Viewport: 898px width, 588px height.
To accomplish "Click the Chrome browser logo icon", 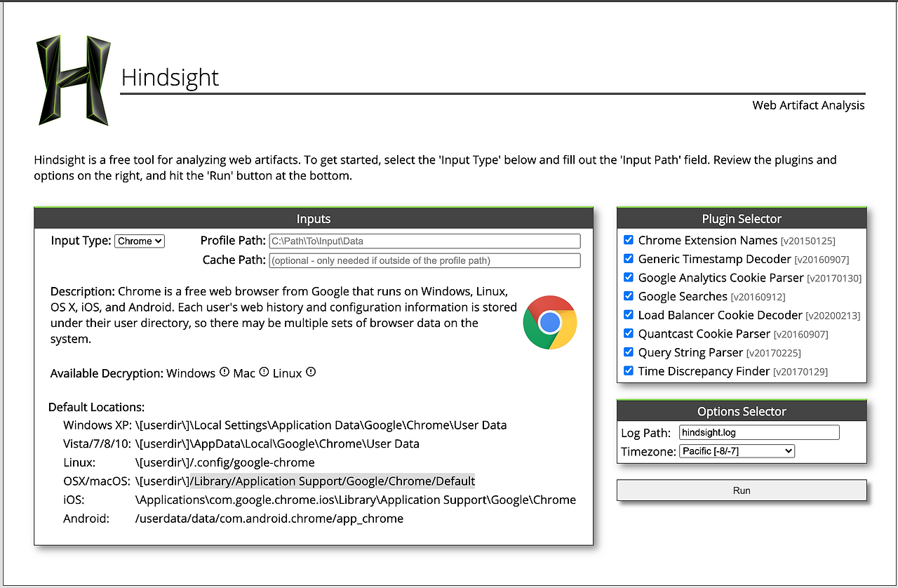I will [x=550, y=323].
